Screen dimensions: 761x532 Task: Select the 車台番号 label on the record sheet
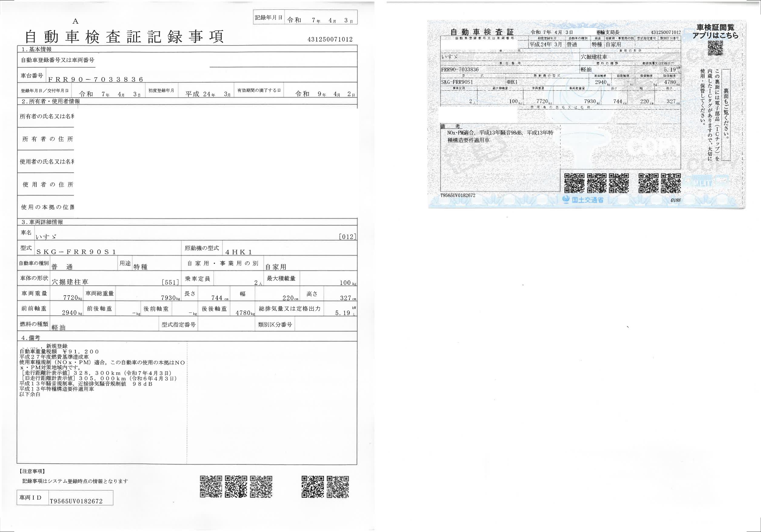32,75
